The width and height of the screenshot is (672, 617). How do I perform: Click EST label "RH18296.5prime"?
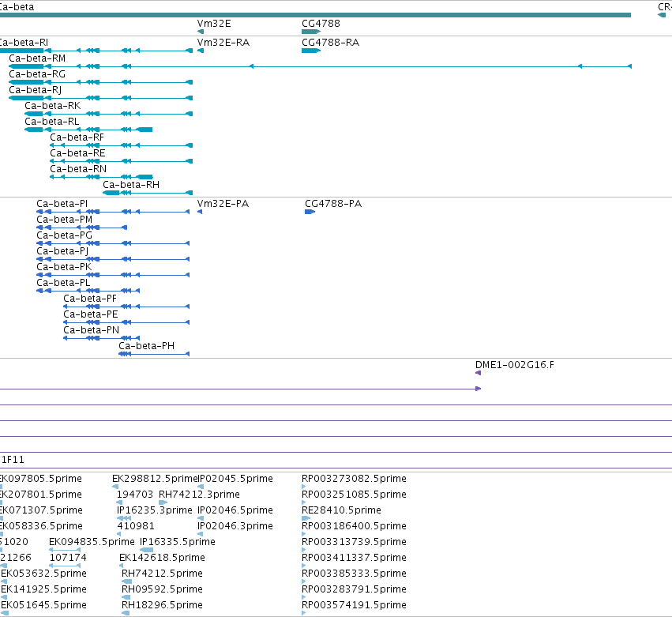tap(162, 606)
